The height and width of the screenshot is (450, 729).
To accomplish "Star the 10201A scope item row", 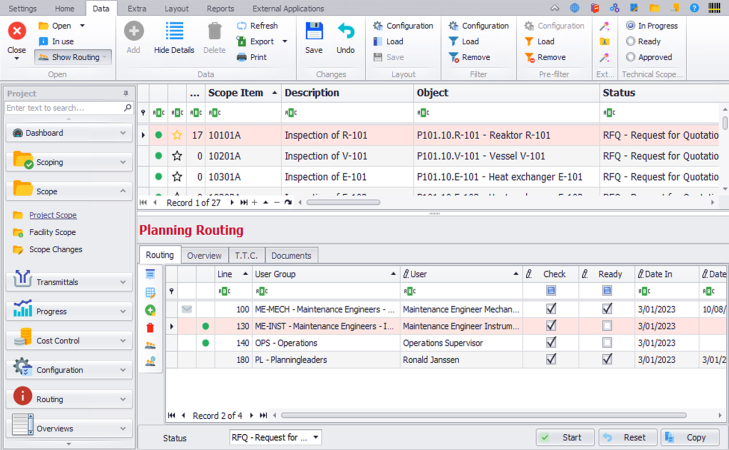I will (177, 156).
